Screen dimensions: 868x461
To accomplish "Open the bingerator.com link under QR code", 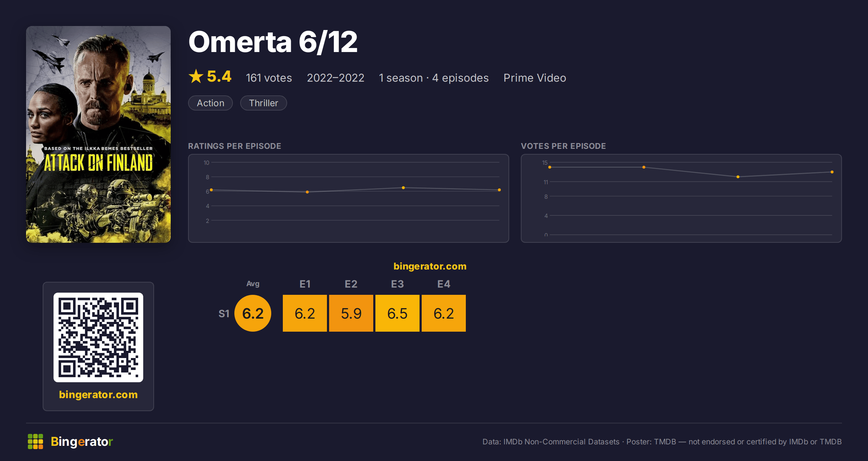I will click(x=98, y=395).
